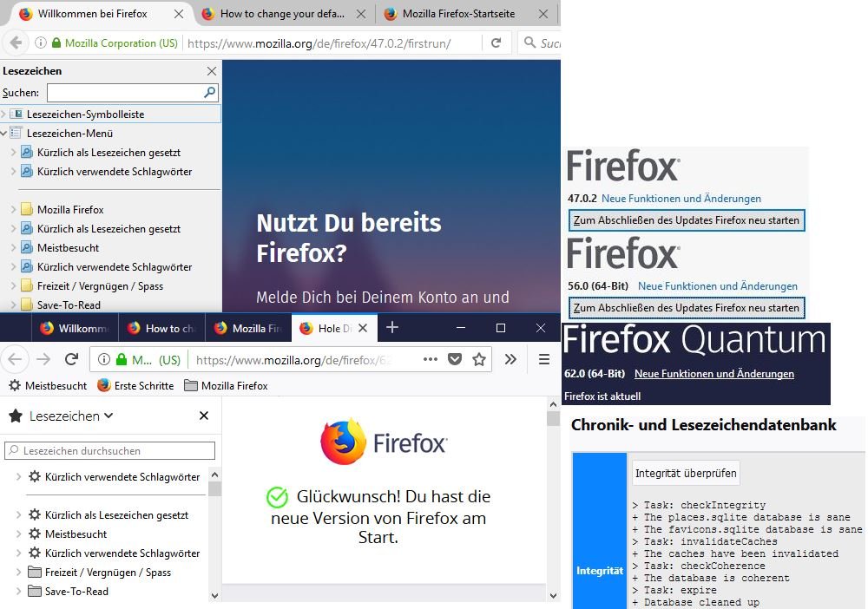
Task: Close the 'Mozilla Firefox-Startseite' tab
Action: coord(543,14)
